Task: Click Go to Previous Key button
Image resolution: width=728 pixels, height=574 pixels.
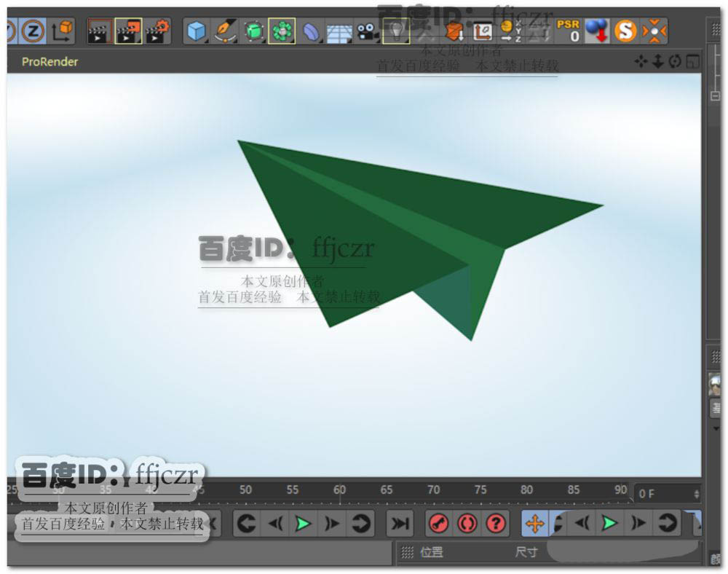Action: click(247, 524)
